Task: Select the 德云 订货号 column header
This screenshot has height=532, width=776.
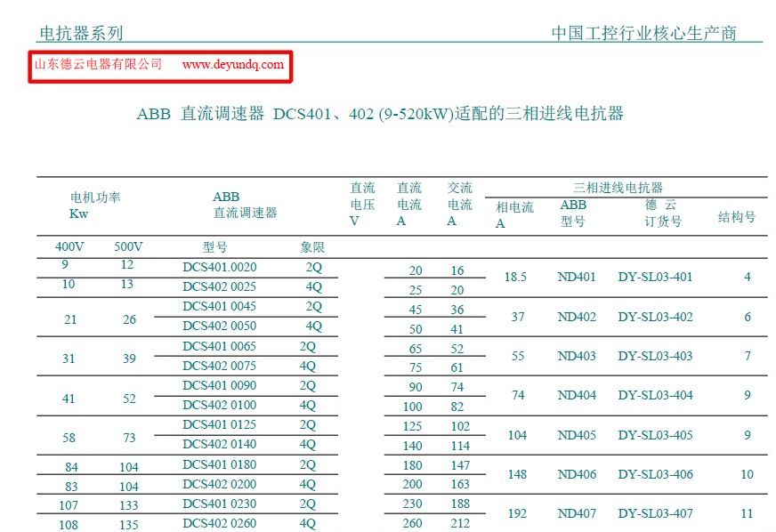Action: pyautogui.click(x=663, y=213)
